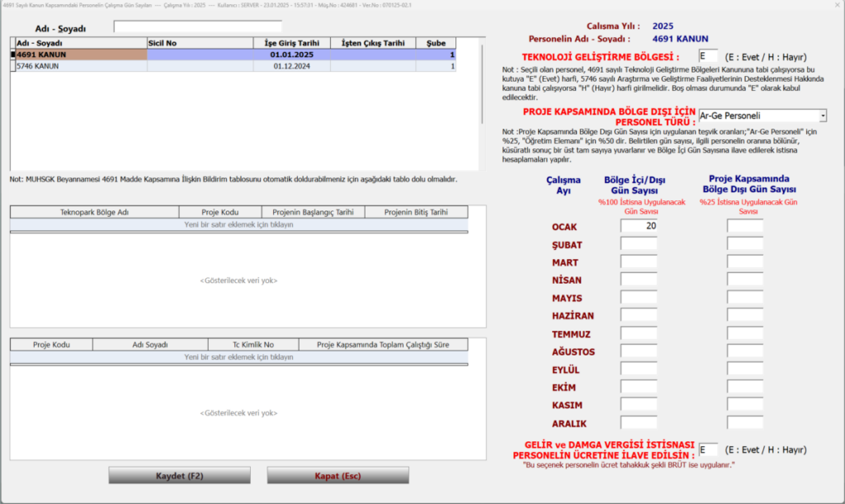Click the Adı - Soyadı search field
Image resolution: width=845 pixels, height=504 pixels.
(198, 26)
